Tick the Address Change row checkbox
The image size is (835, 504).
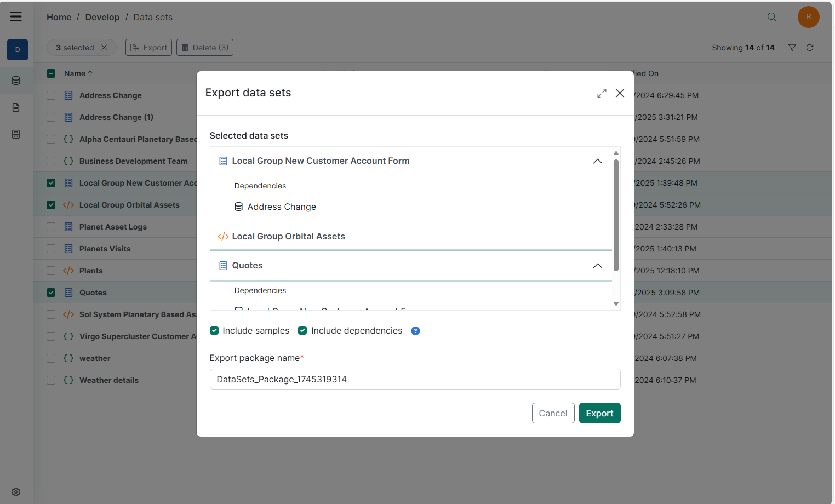coord(51,95)
